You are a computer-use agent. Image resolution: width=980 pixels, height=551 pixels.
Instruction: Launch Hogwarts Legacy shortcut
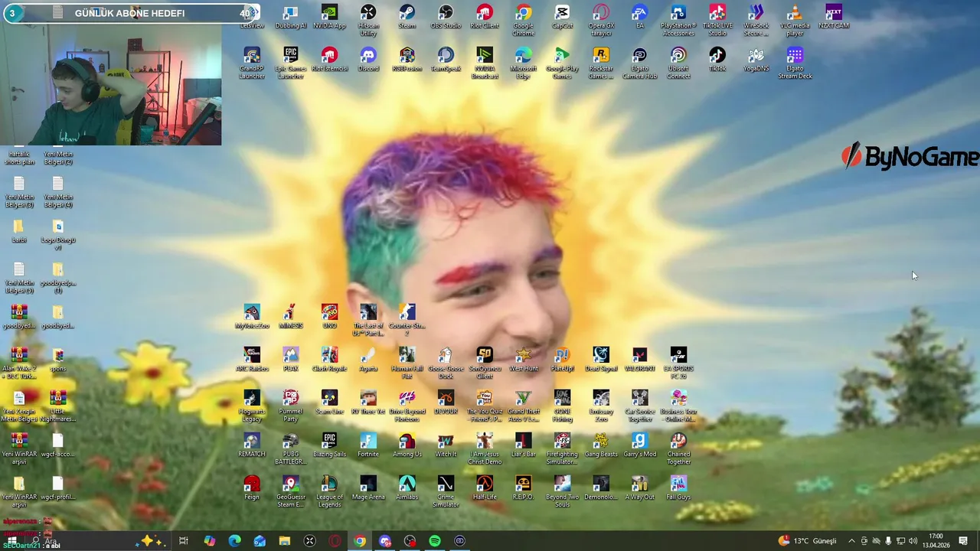pos(252,406)
